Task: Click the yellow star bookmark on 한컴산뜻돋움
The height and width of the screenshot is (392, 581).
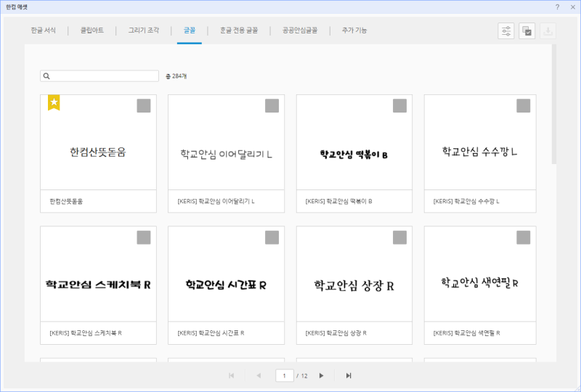Action: (54, 102)
